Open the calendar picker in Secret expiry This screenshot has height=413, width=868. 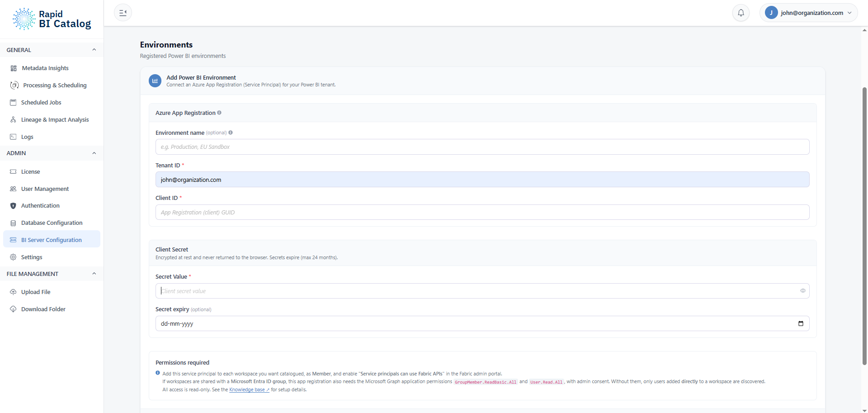(801, 323)
